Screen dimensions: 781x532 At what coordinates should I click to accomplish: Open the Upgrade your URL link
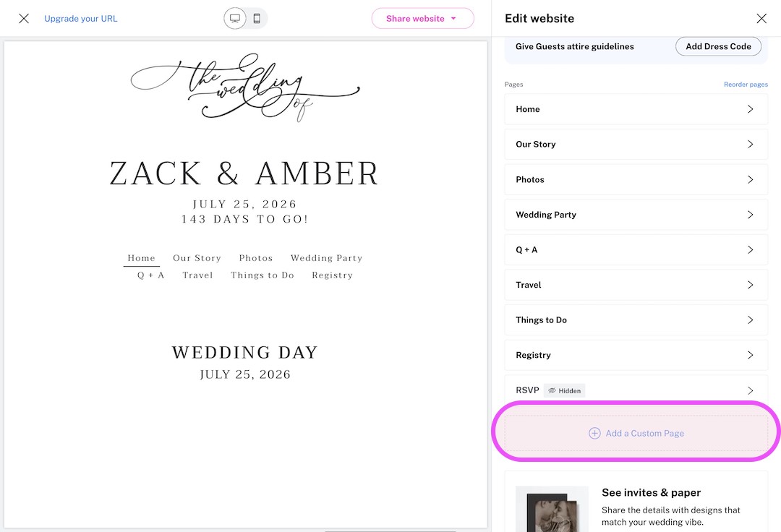80,18
